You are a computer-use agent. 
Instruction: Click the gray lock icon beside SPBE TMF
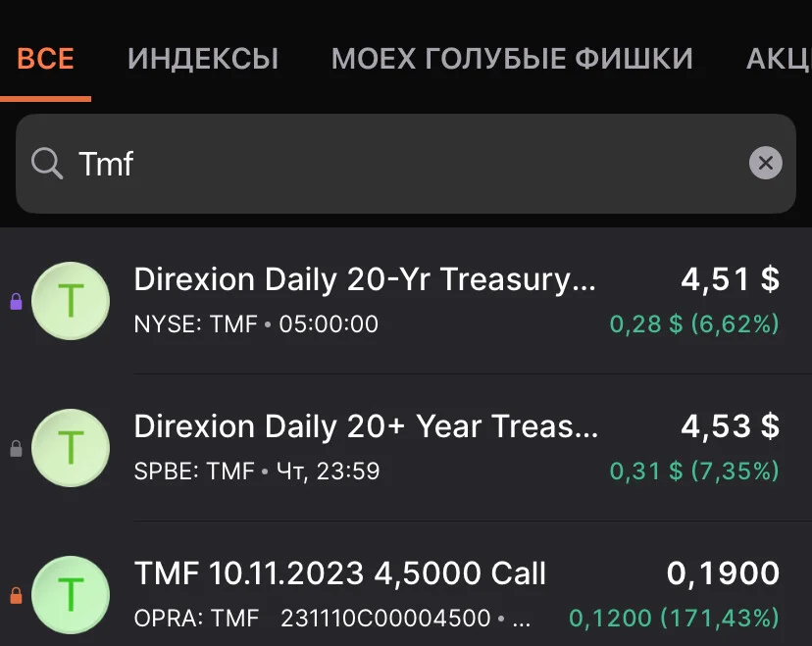click(x=17, y=448)
